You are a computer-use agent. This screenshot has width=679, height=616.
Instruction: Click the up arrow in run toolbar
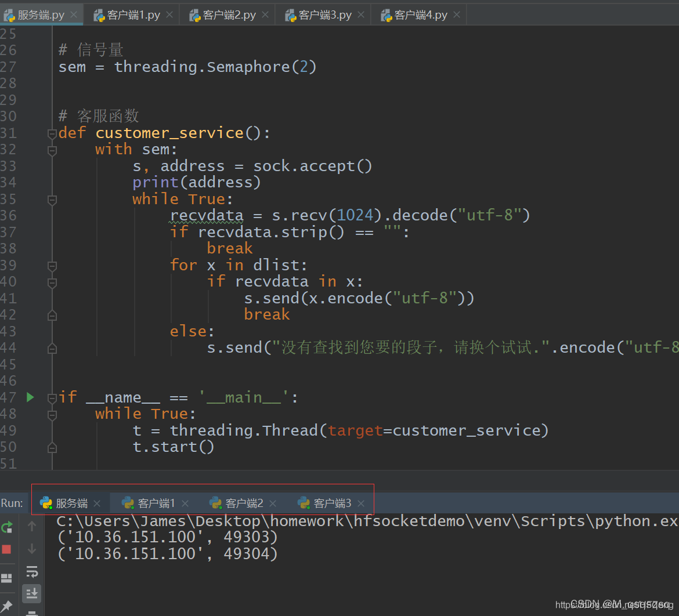point(31,526)
